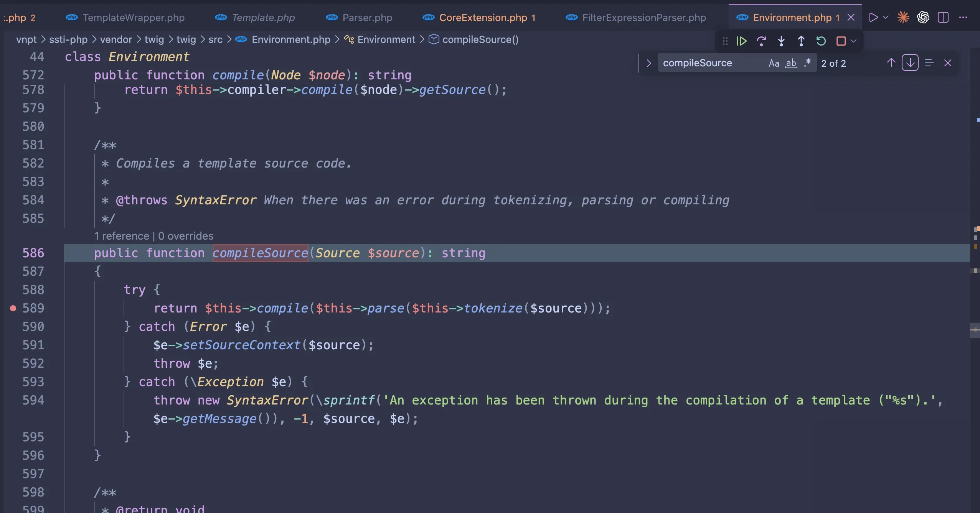
Task: Click the vertical scrollbar slider on right edge
Action: point(975,330)
